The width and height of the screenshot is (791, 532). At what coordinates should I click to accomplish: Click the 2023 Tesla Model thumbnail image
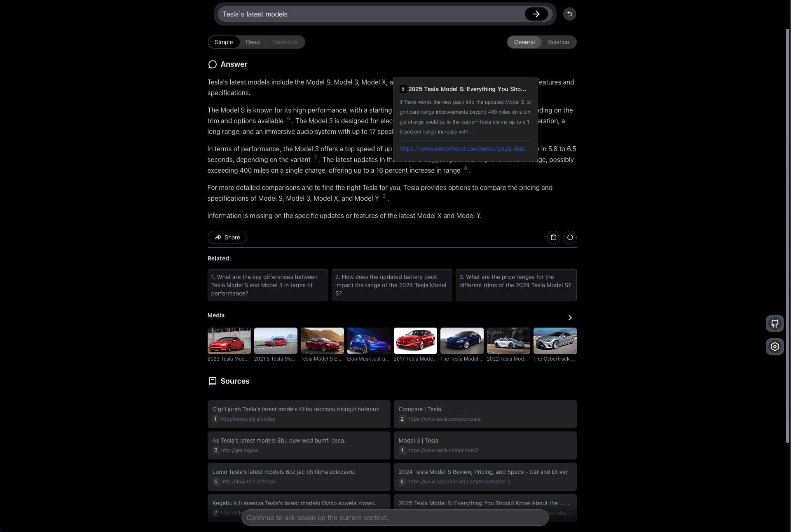(229, 340)
